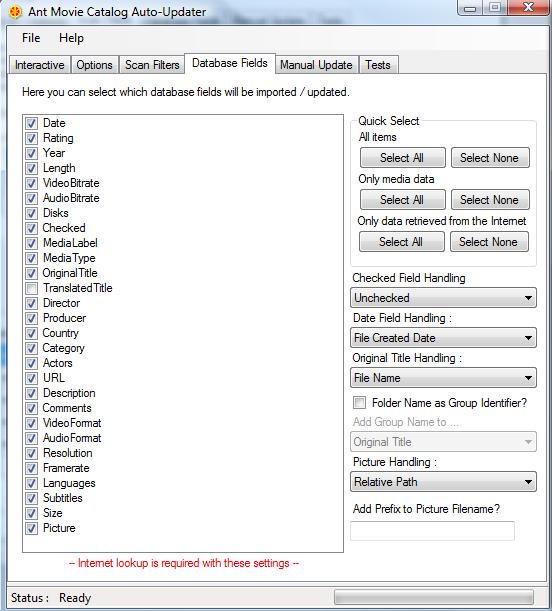Disable the Category field checkbox
This screenshot has width=552, height=611.
coord(32,348)
